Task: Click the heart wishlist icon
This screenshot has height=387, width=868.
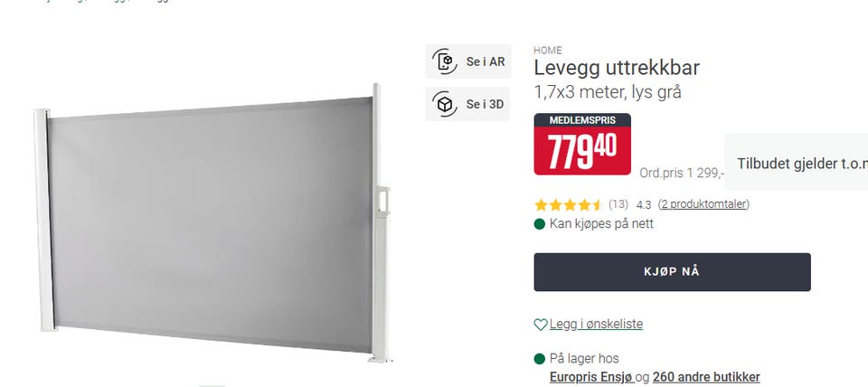Action: click(541, 325)
